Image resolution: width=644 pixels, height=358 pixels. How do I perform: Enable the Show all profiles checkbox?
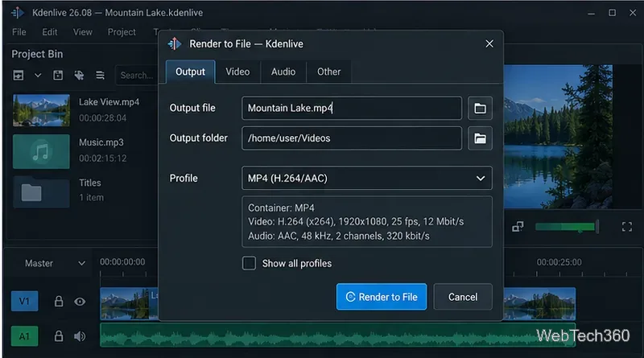[249, 263]
